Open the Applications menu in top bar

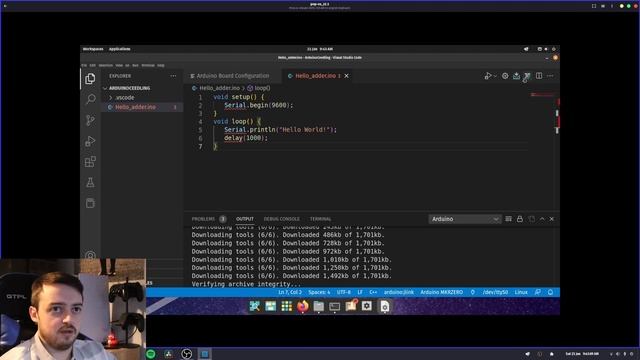[120, 49]
